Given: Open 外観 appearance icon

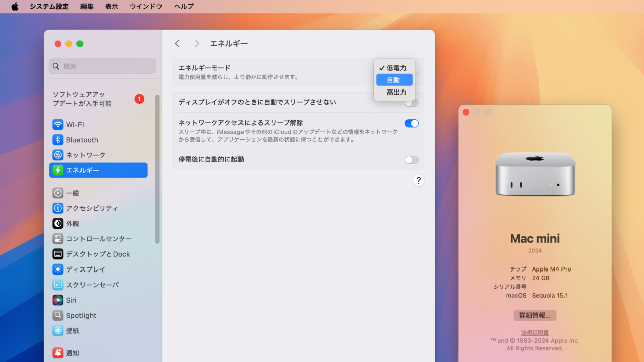Looking at the screenshot, I should tap(58, 223).
